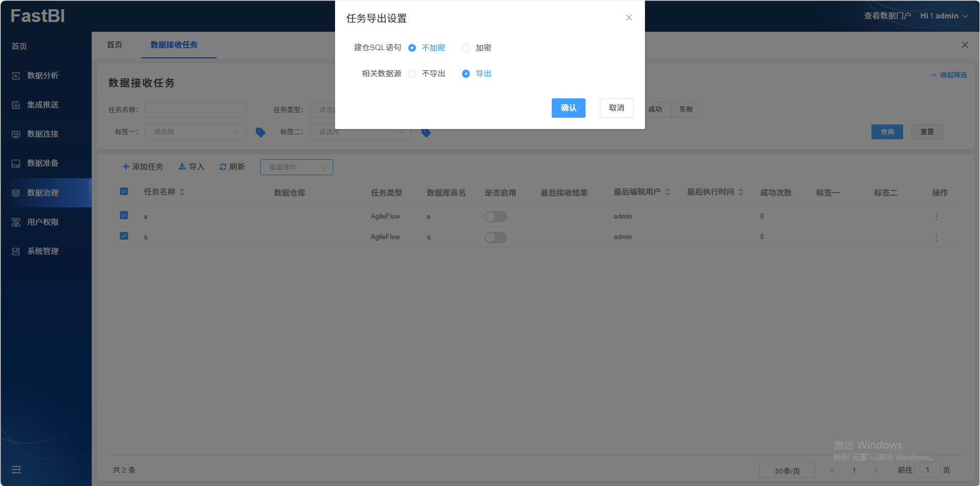Image resolution: width=980 pixels, height=486 pixels.
Task: Click the 任务名称 input field
Action: (x=195, y=110)
